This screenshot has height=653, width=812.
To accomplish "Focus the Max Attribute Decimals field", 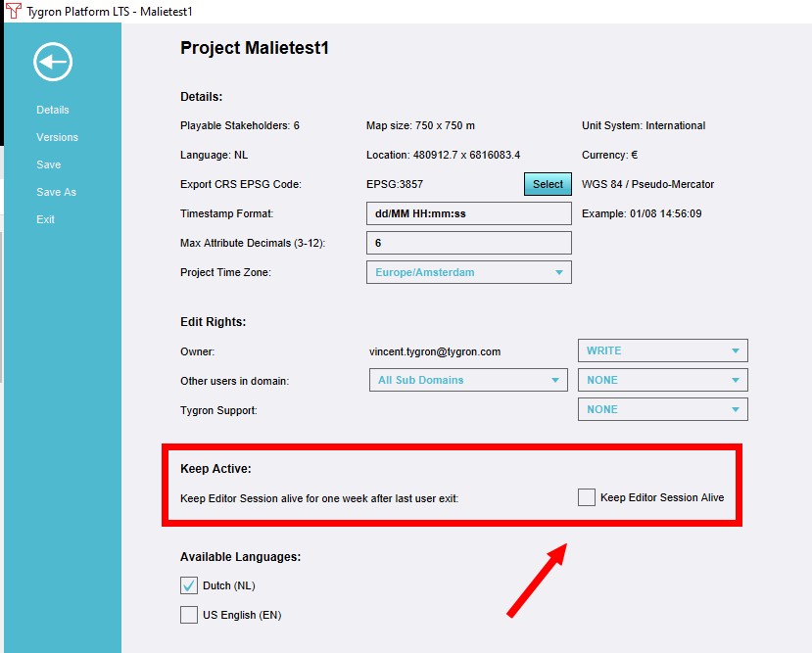I will click(x=467, y=243).
